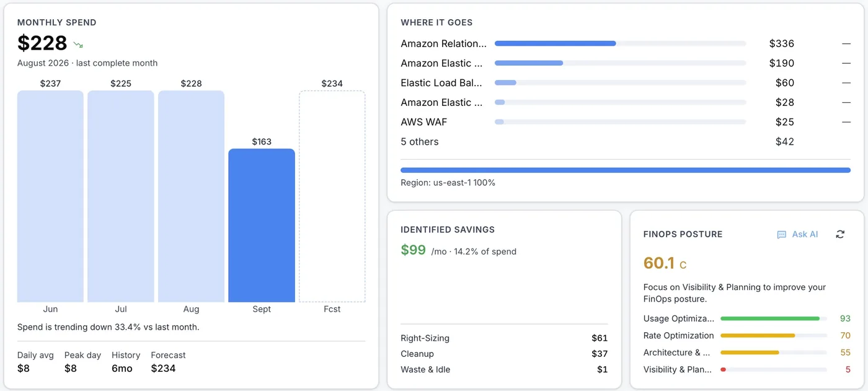Click the $37 Cleanup amount
Screen dimensions: 868x391
(600, 354)
